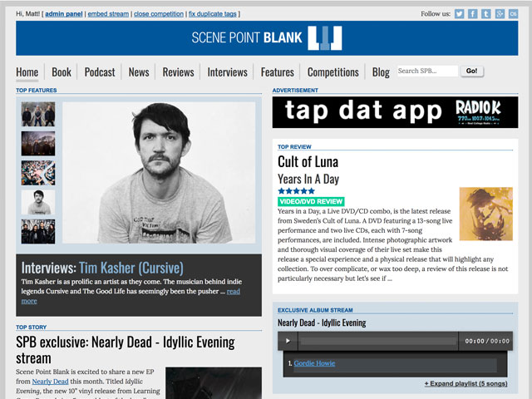Screen dimensions: 532x399
Task: Navigate to the News section
Action: [x=139, y=72]
